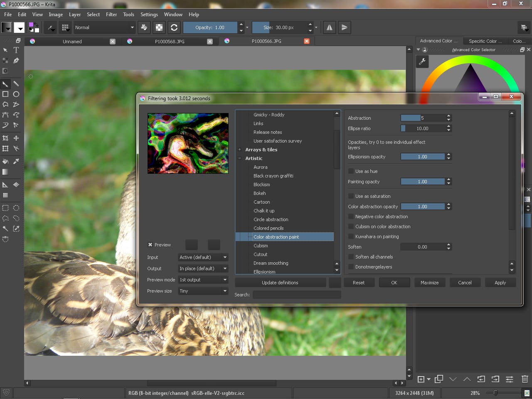Viewport: 532px width, 399px height.
Task: Open the Filter menu
Action: click(x=111, y=14)
